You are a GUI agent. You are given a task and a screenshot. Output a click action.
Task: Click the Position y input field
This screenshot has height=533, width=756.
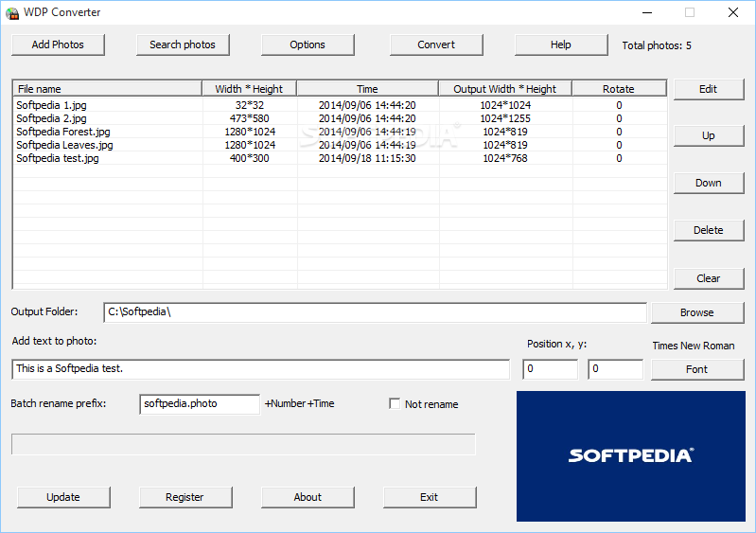click(x=616, y=369)
